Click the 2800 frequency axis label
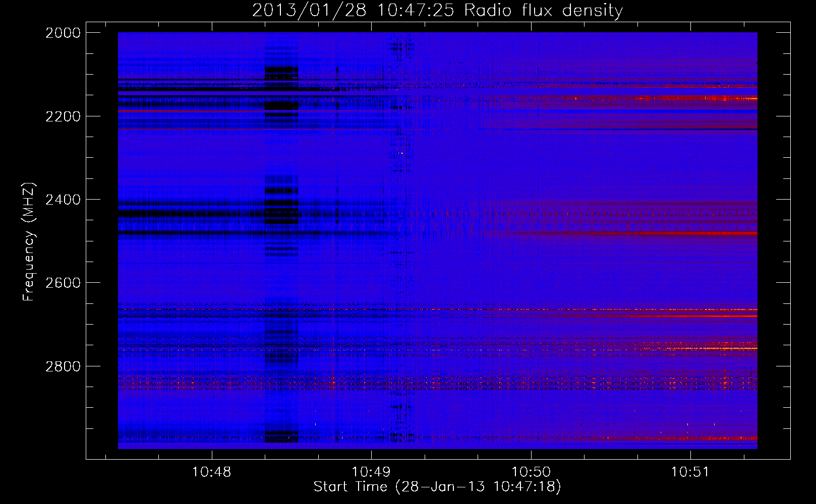This screenshot has width=816, height=504. click(63, 366)
